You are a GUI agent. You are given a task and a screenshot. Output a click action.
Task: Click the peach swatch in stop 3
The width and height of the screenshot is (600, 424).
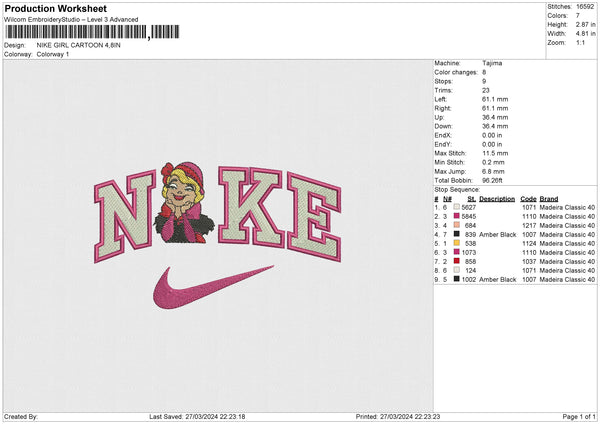coord(457,225)
